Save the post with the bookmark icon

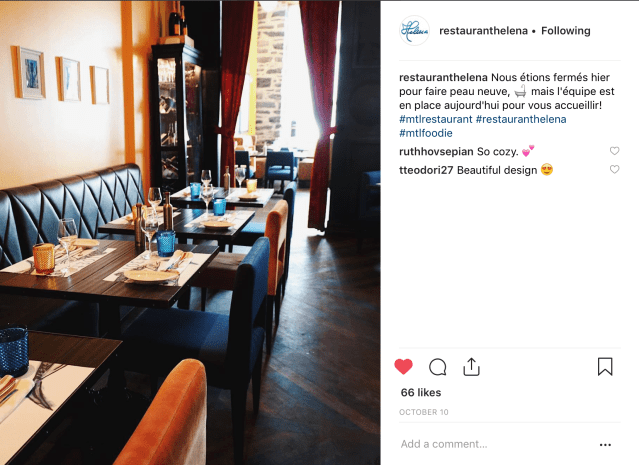tap(605, 366)
